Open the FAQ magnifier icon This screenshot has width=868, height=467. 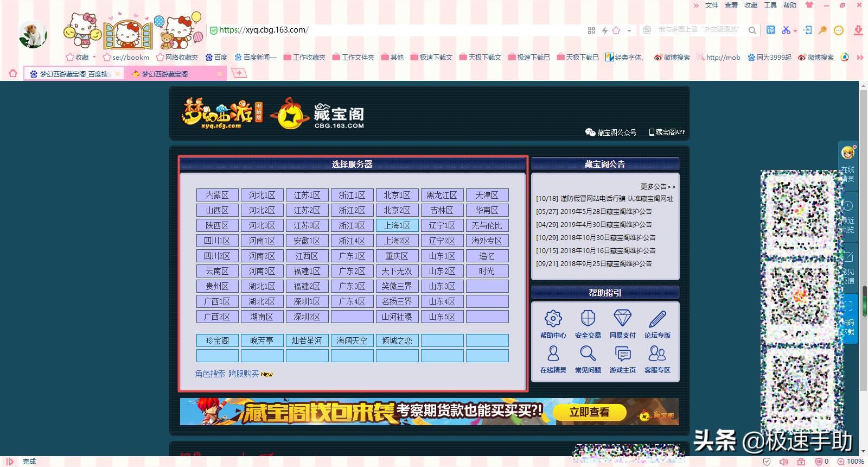[588, 354]
